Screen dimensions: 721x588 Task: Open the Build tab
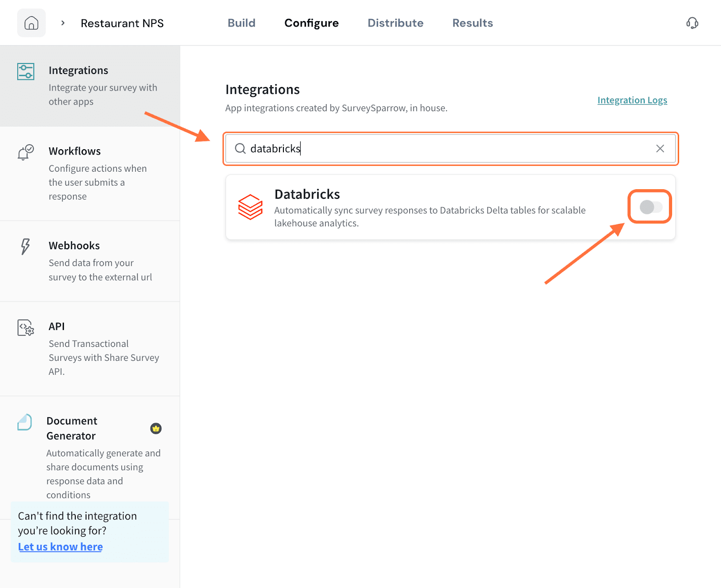pos(242,23)
